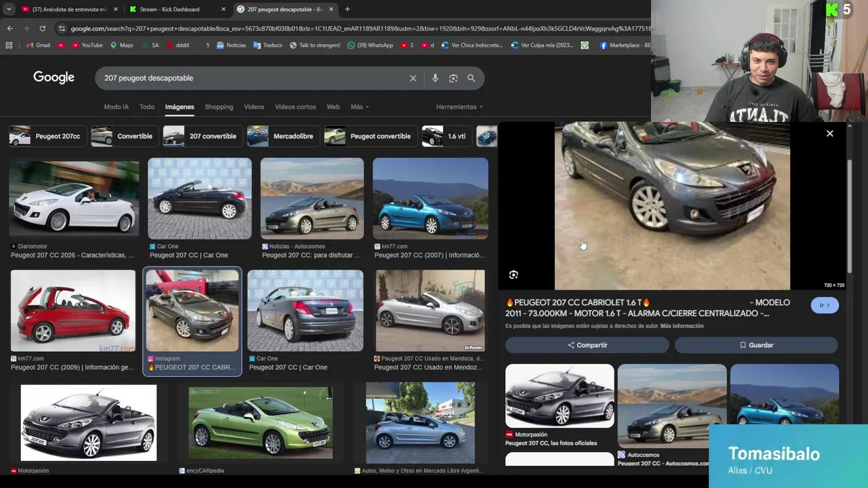
Task: Open Motorpasión fotos oficiales related image
Action: click(x=559, y=396)
